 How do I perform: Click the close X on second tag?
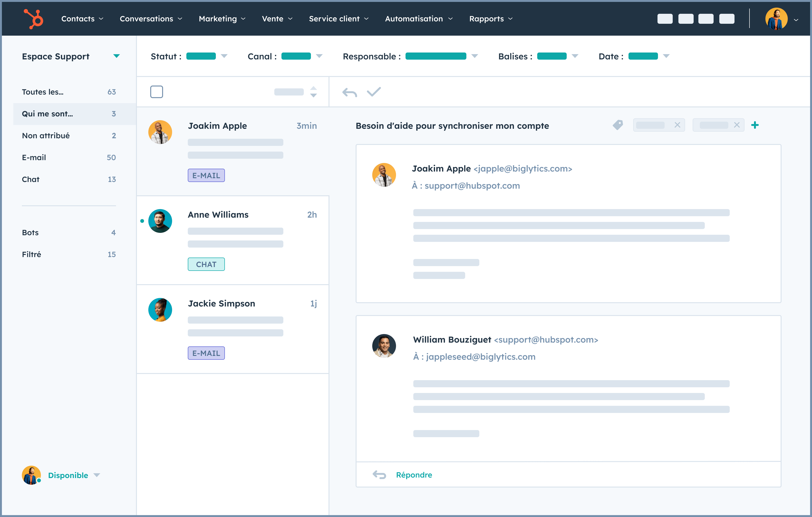736,125
